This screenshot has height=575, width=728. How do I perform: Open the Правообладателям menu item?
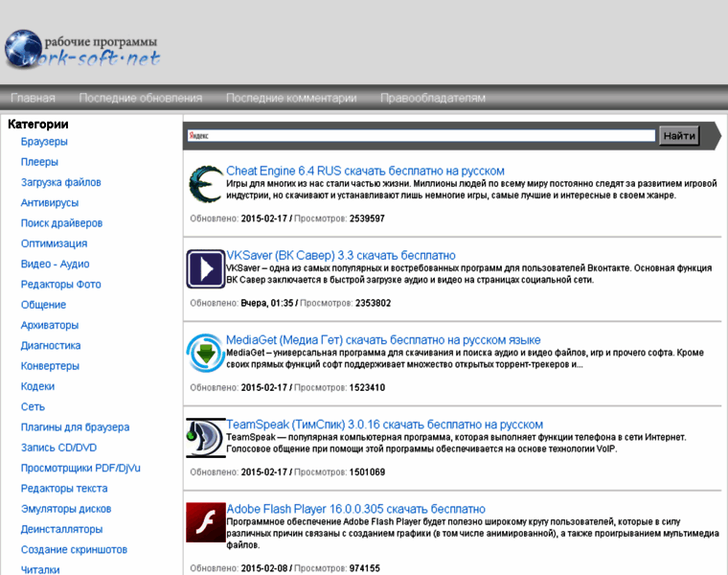click(433, 98)
